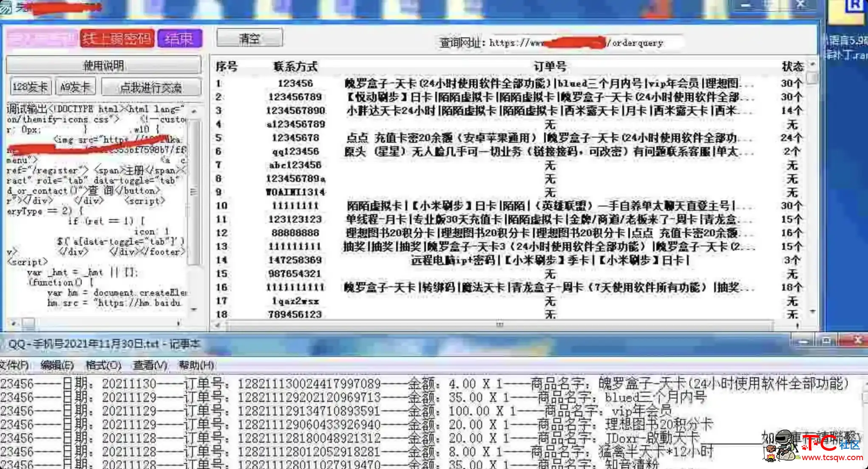Open the 查看(V) menu in Notepad
The width and height of the screenshot is (868, 469).
point(150,365)
